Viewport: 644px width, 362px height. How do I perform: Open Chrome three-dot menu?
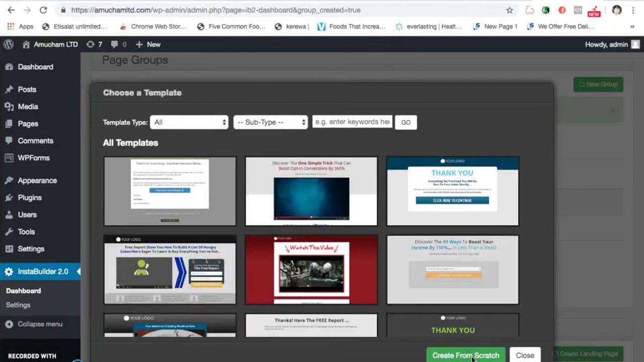pyautogui.click(x=633, y=10)
